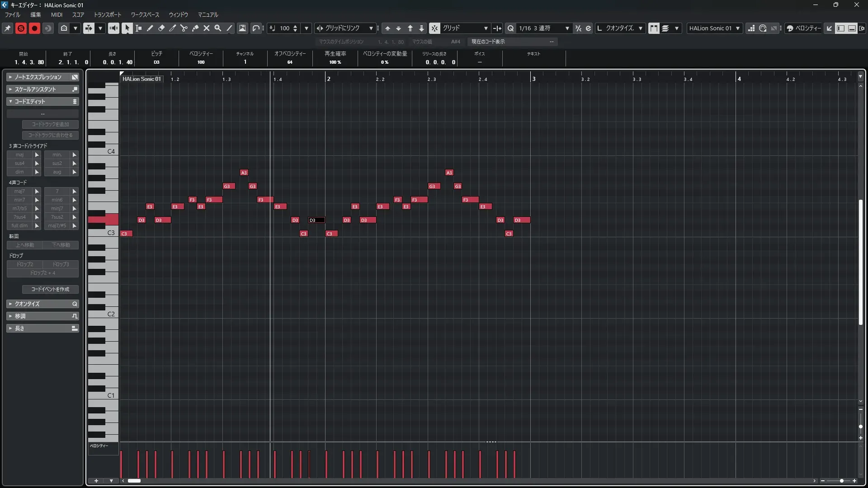This screenshot has height=488, width=868.
Task: Open the 1/16 3連符 quantize preset dropdown
Action: pyautogui.click(x=567, y=28)
